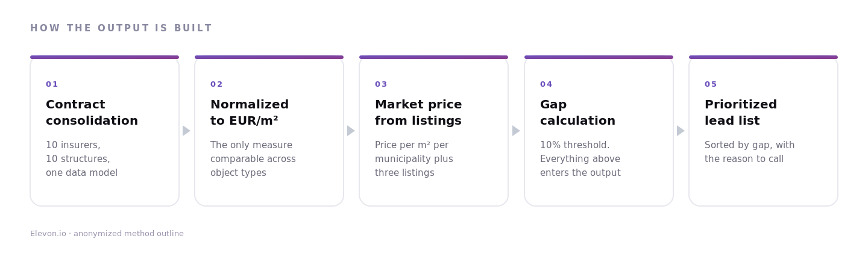This screenshot has height=253, width=868.
Task: Click "Sorted by gap" description text
Action: click(x=749, y=152)
